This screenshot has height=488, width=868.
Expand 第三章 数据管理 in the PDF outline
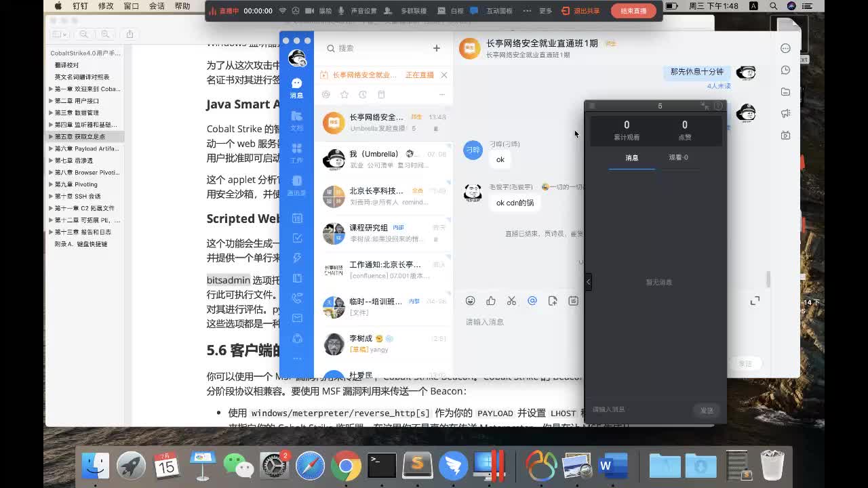pyautogui.click(x=51, y=113)
